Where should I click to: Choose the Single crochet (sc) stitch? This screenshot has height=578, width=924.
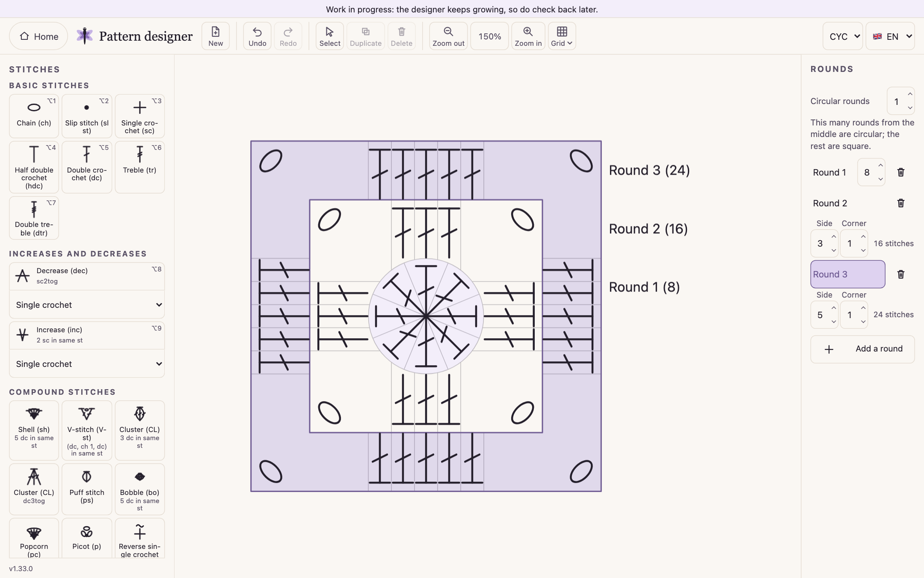[139, 116]
